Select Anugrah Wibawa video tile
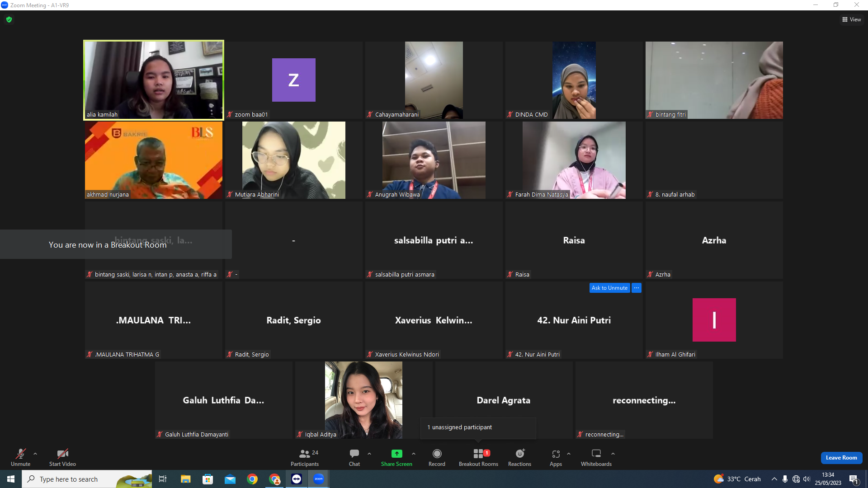 (x=434, y=160)
